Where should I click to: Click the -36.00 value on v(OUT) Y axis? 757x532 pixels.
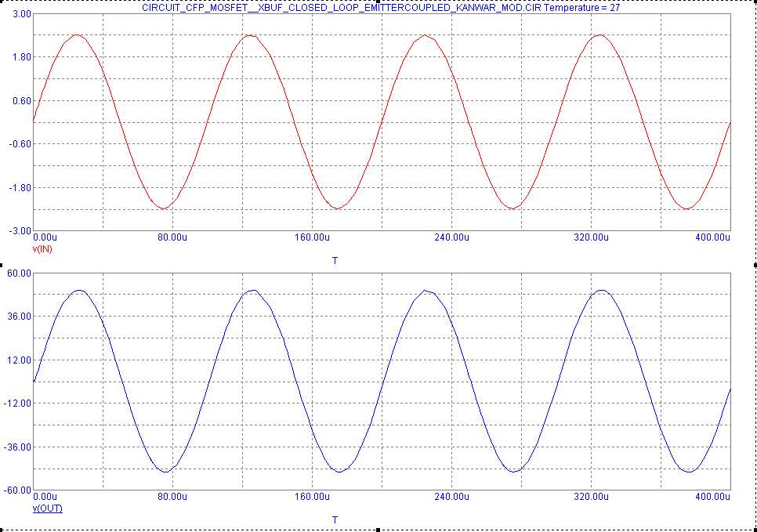[x=18, y=447]
